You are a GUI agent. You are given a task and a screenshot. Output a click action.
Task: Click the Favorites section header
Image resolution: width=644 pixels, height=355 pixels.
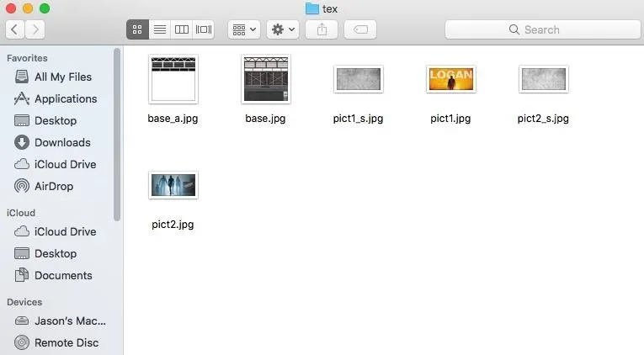tap(27, 58)
